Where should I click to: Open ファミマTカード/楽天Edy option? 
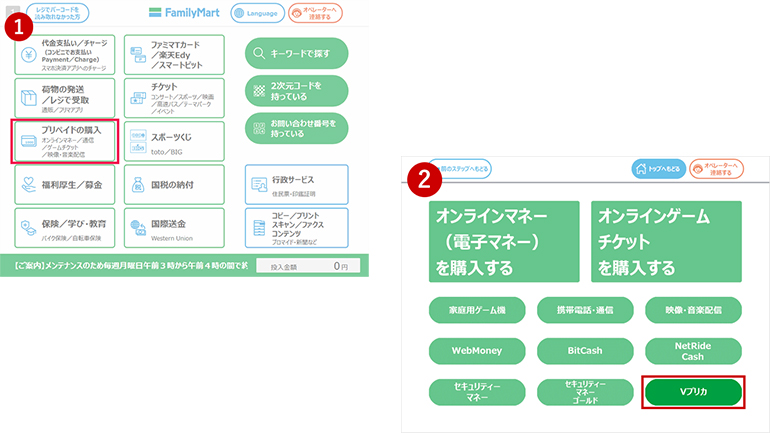point(174,56)
